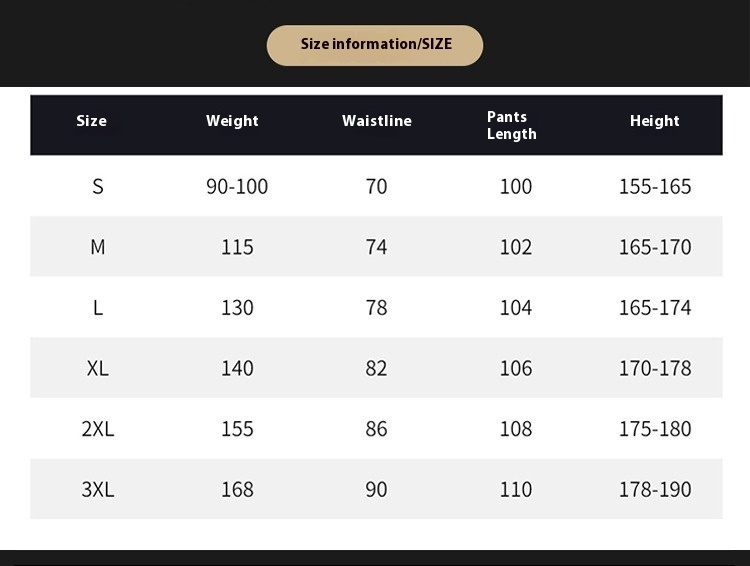Click the 155-165 height value
The width and height of the screenshot is (750, 566).
[655, 186]
